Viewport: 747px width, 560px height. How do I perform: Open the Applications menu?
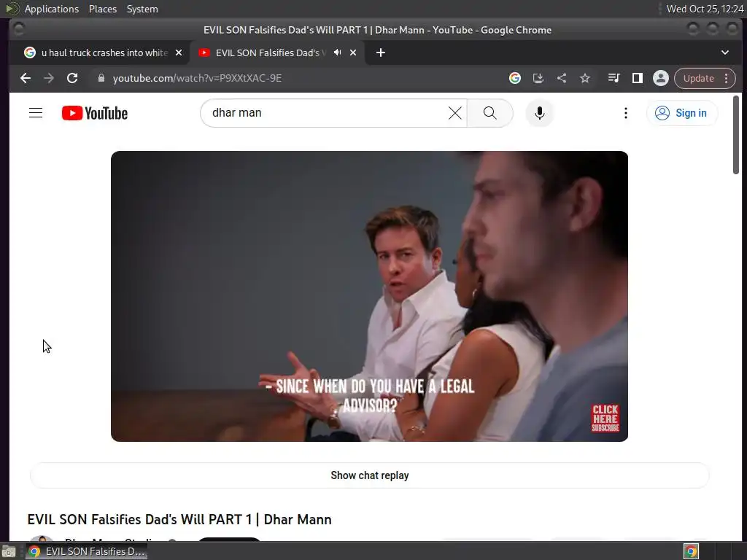[52, 9]
